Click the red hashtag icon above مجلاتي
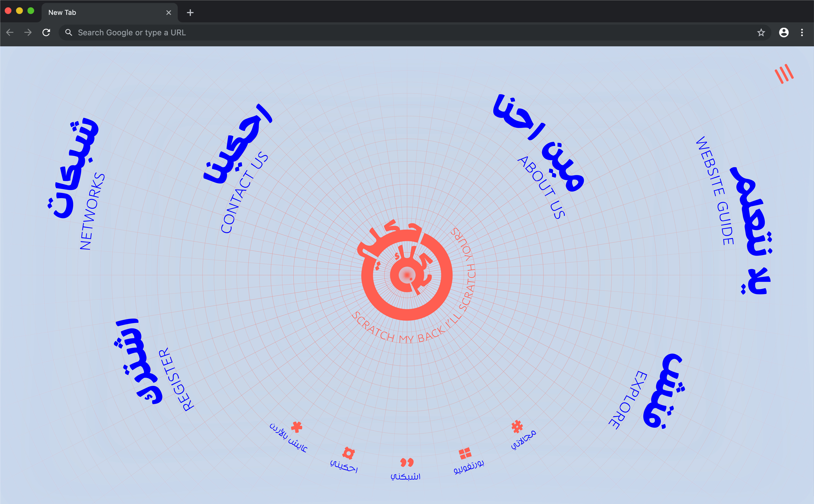 (517, 426)
